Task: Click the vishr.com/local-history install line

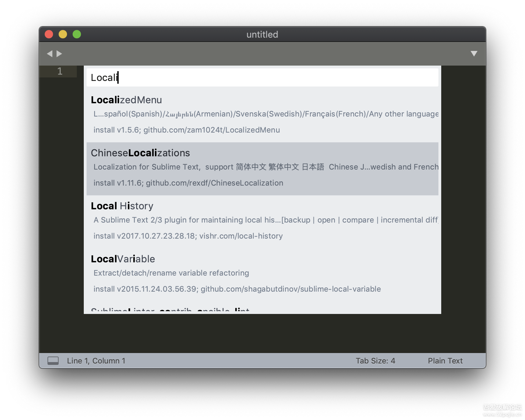Action: click(x=188, y=236)
